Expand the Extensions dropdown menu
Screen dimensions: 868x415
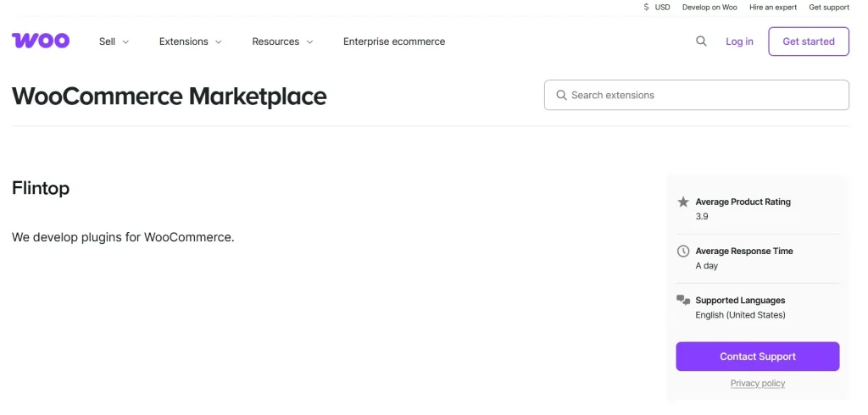[x=190, y=41]
